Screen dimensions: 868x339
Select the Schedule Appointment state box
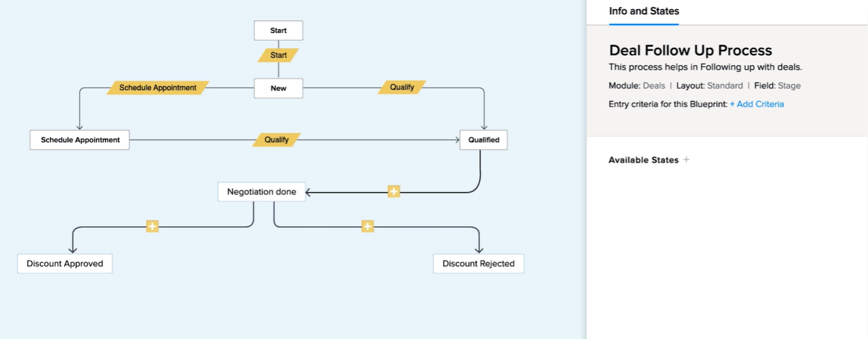80,139
